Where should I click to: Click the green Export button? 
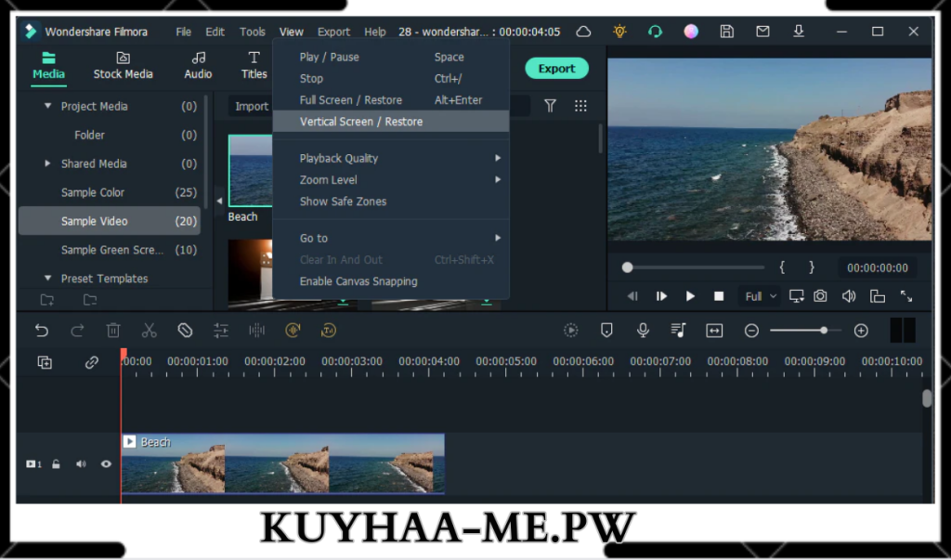[x=557, y=69]
